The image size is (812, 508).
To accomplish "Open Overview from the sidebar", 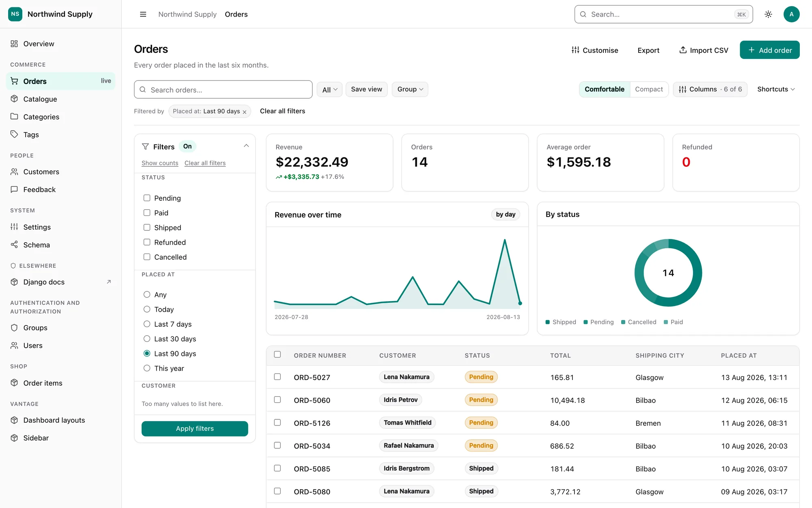I will tap(61, 44).
